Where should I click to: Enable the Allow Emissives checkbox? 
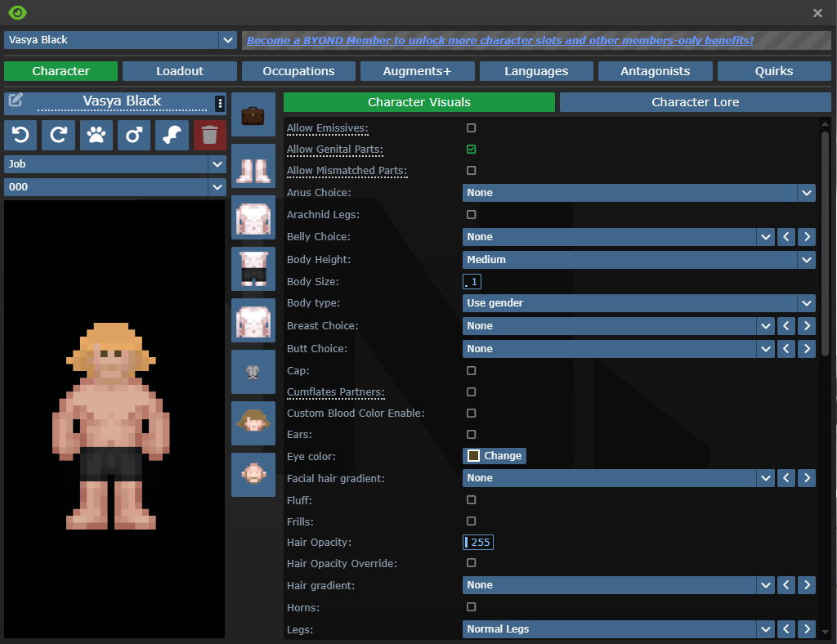point(471,128)
